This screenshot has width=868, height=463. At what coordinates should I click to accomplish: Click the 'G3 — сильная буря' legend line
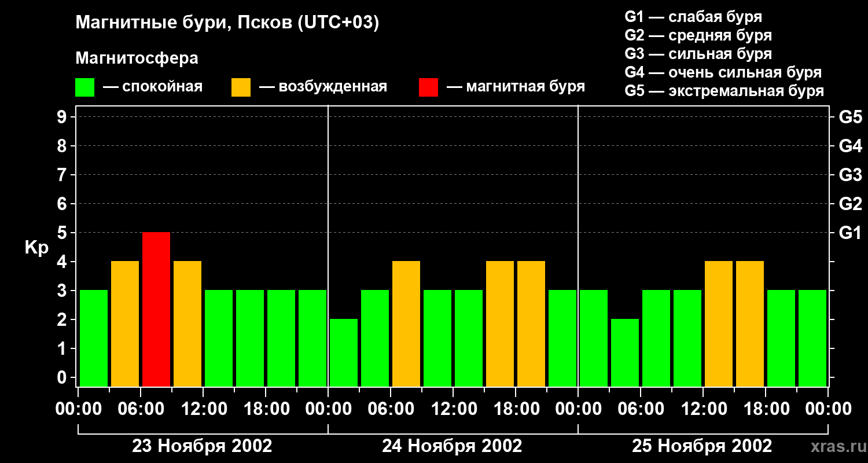(x=698, y=54)
